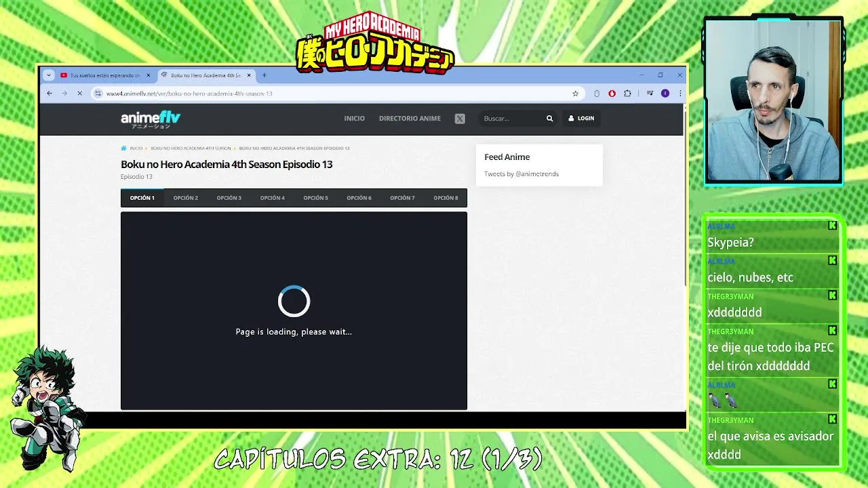
Task: Select the OPCIÓN 7 tab
Action: coord(402,198)
